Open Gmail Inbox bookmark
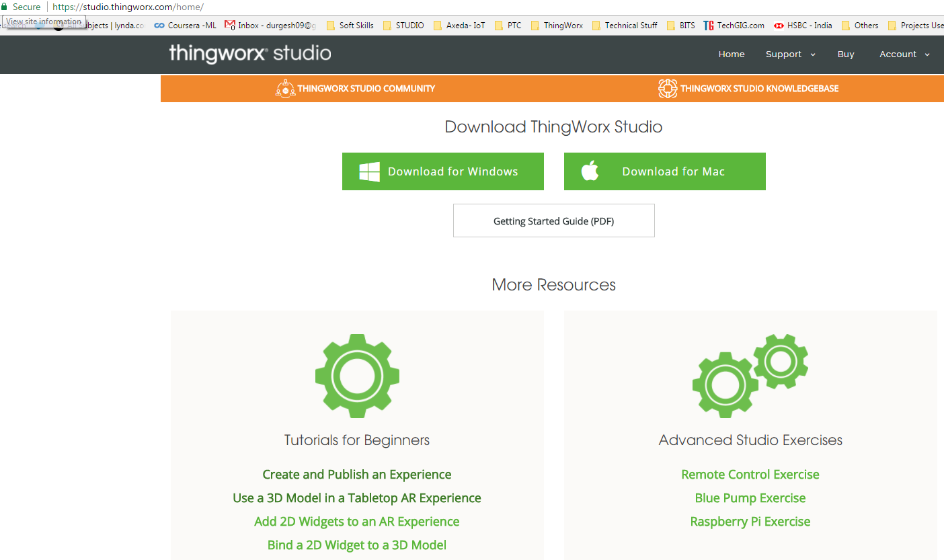Image resolution: width=944 pixels, height=560 pixels. click(x=270, y=26)
